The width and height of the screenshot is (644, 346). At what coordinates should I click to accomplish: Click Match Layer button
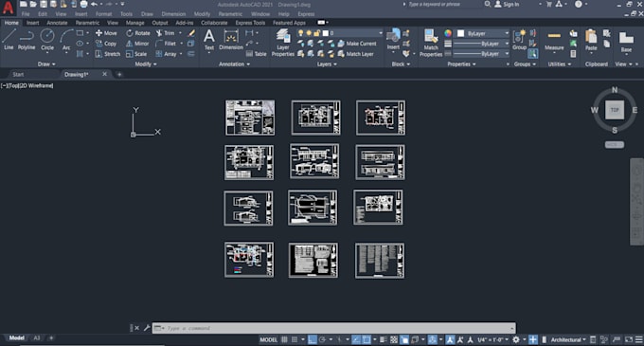pyautogui.click(x=356, y=54)
